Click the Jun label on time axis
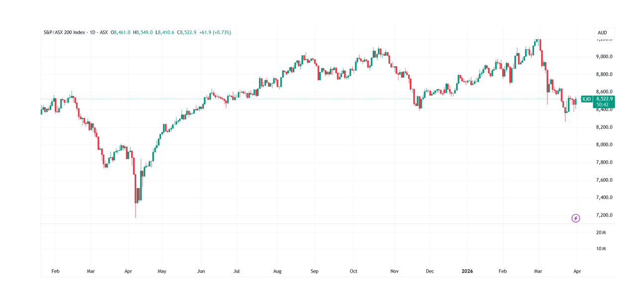 201,271
